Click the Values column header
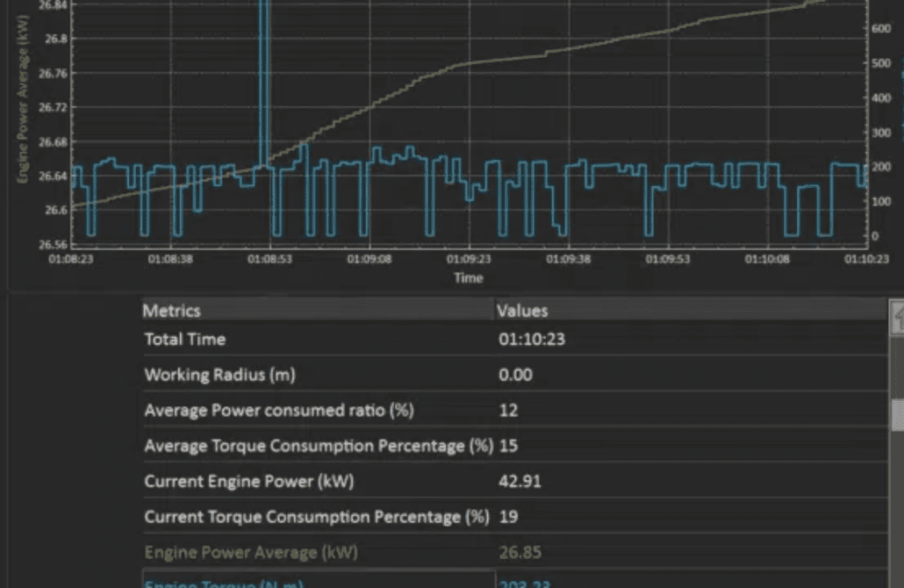Viewport: 904px width, 588px height. coord(522,311)
